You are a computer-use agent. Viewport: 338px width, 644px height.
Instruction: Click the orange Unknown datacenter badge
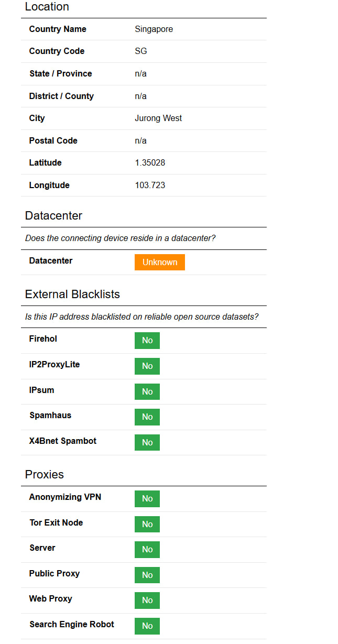[x=160, y=262]
